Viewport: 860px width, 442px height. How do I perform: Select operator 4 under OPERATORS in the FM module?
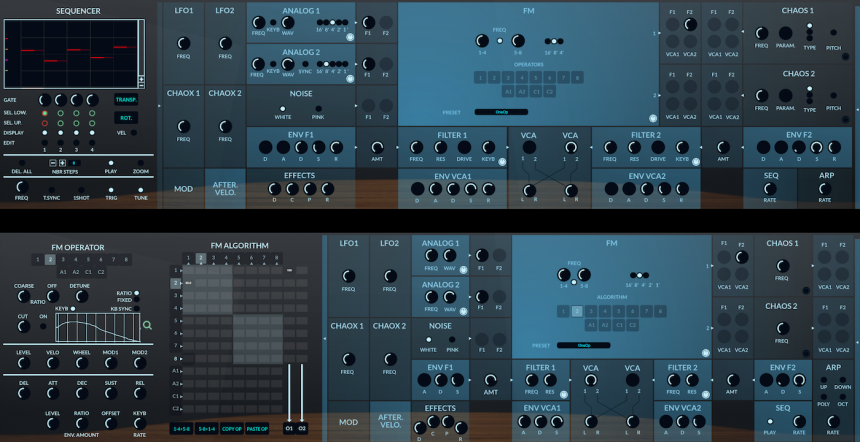[x=522, y=78]
